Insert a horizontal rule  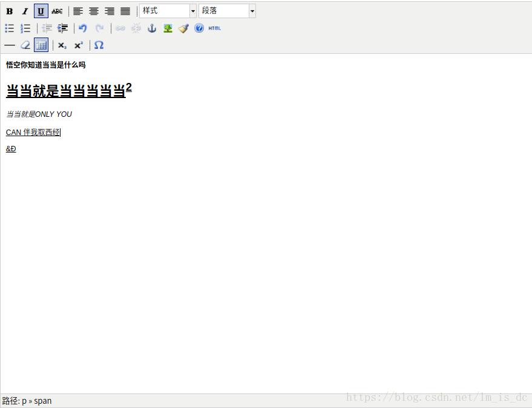click(x=10, y=45)
